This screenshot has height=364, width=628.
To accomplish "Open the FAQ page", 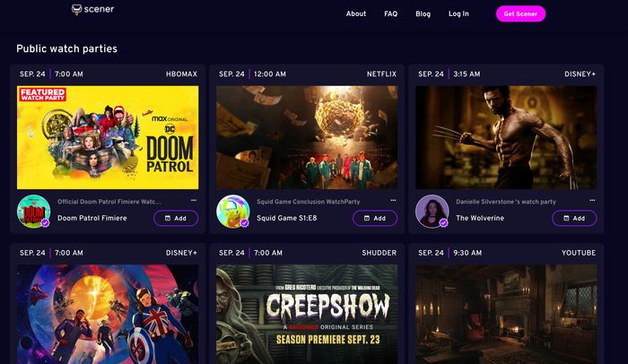I will coord(391,13).
